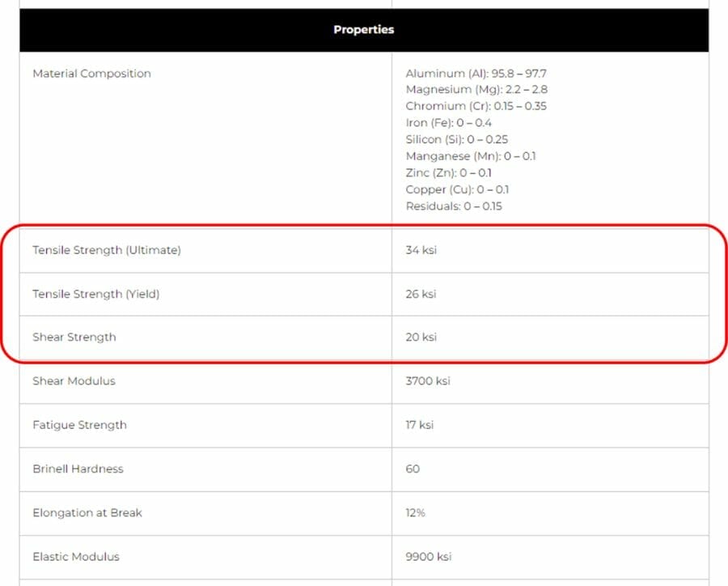Click the 34 ksi value
This screenshot has width=728, height=586.
tap(421, 250)
